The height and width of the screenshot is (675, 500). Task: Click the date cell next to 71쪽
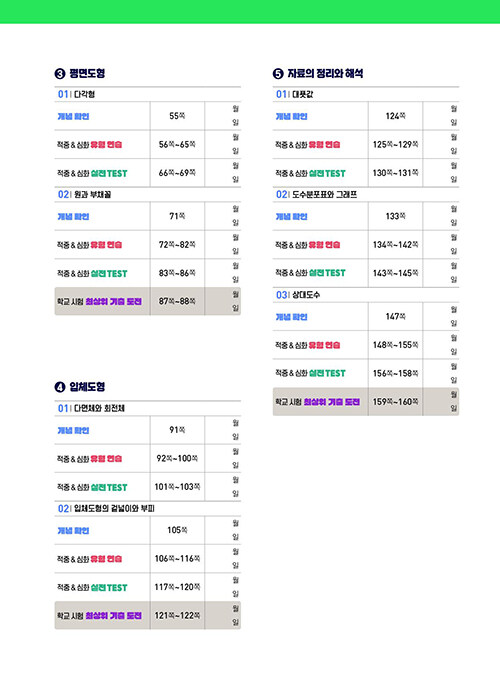(223, 216)
